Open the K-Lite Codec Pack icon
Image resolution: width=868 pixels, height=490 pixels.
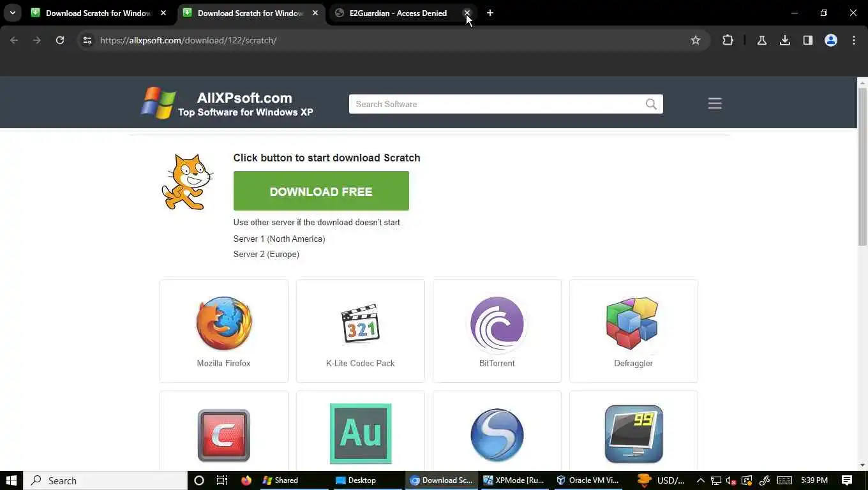coord(361,323)
